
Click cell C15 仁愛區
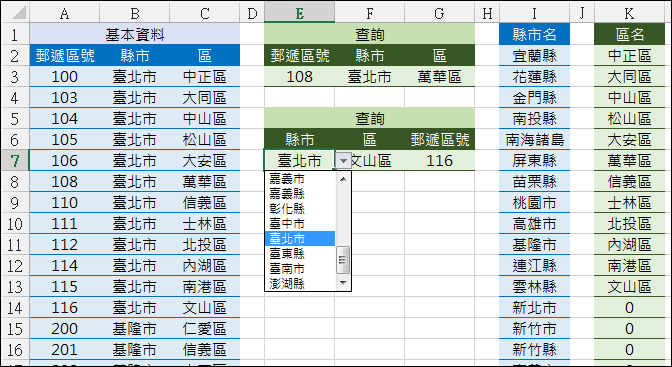pos(204,328)
